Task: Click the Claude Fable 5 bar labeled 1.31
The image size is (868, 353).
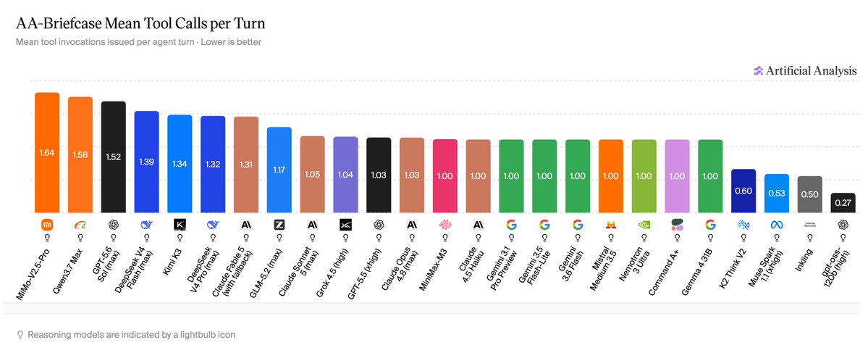Action: 246,165
